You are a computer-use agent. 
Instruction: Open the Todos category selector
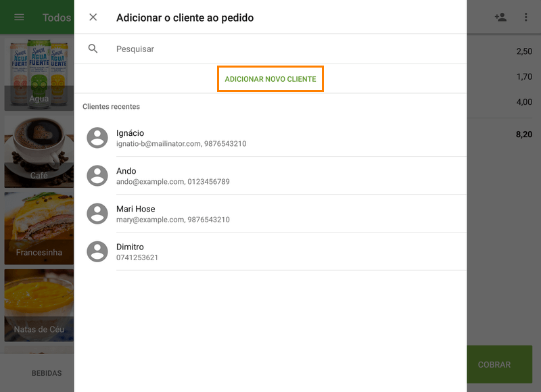click(56, 17)
